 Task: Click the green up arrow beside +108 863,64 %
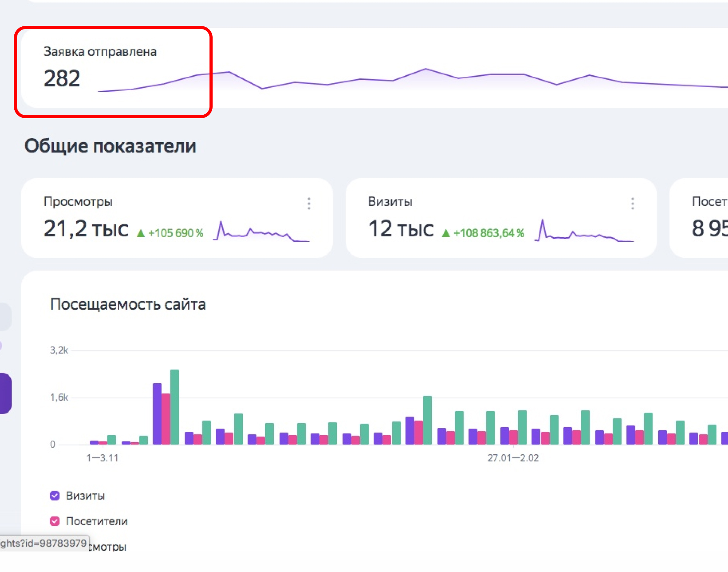click(446, 233)
